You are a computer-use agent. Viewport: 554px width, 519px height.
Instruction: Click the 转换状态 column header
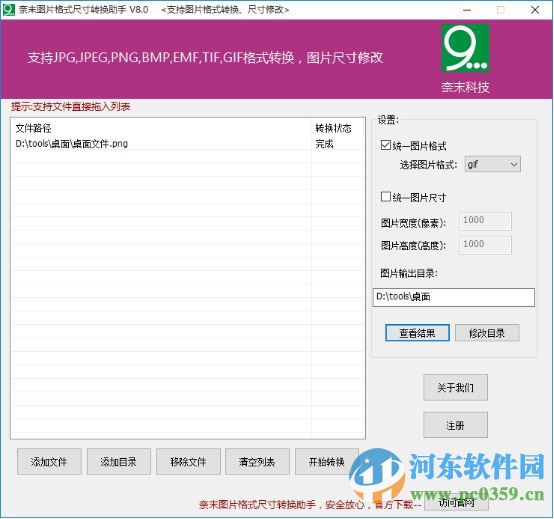click(x=333, y=128)
